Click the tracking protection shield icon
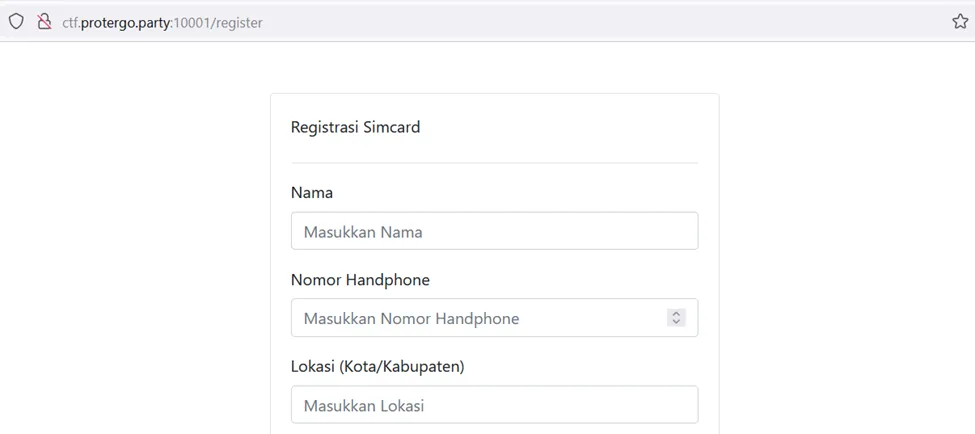 click(16, 21)
